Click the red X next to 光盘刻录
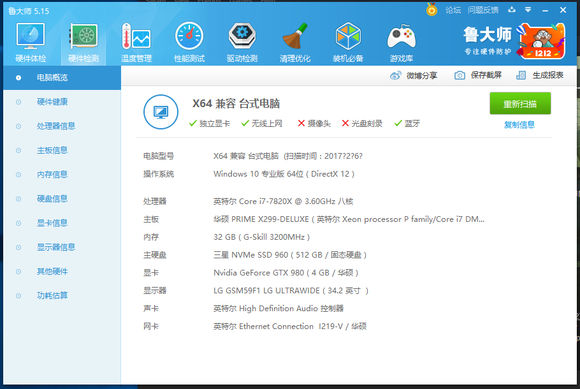Viewport: 580px width, 389px height. coord(345,123)
